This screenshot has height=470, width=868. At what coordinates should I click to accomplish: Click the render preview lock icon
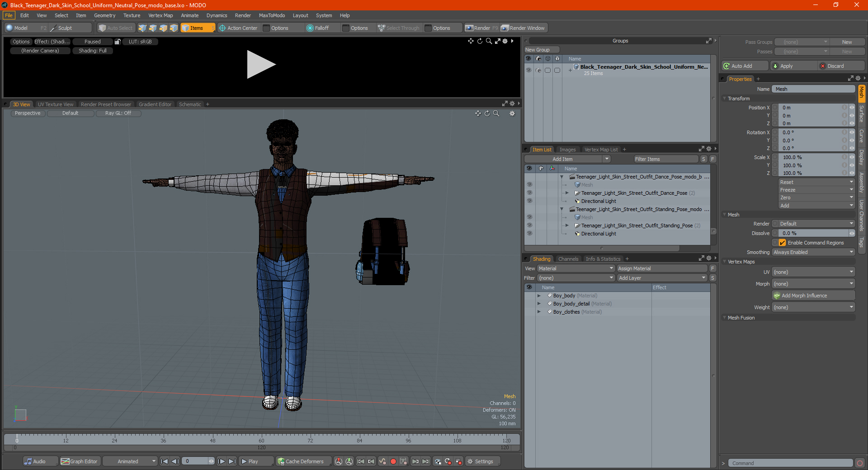pyautogui.click(x=118, y=42)
